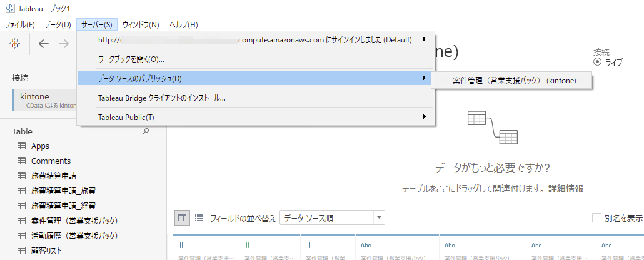The height and width of the screenshot is (260, 644).
Task: Click the first blue number type icon
Action: point(181,245)
